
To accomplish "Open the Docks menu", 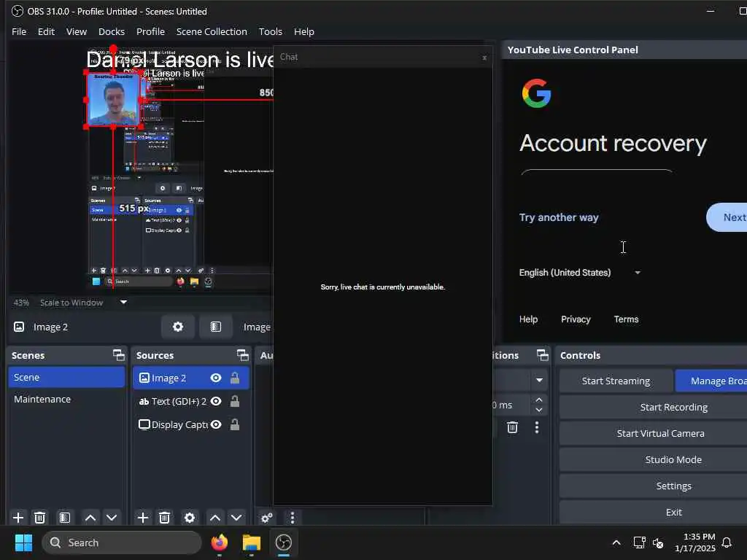I will (112, 31).
